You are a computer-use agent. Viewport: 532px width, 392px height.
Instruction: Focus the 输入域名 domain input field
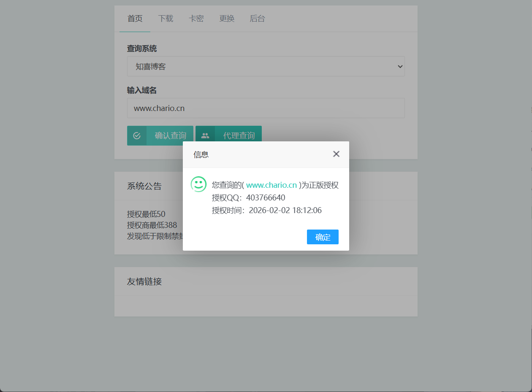click(x=266, y=108)
